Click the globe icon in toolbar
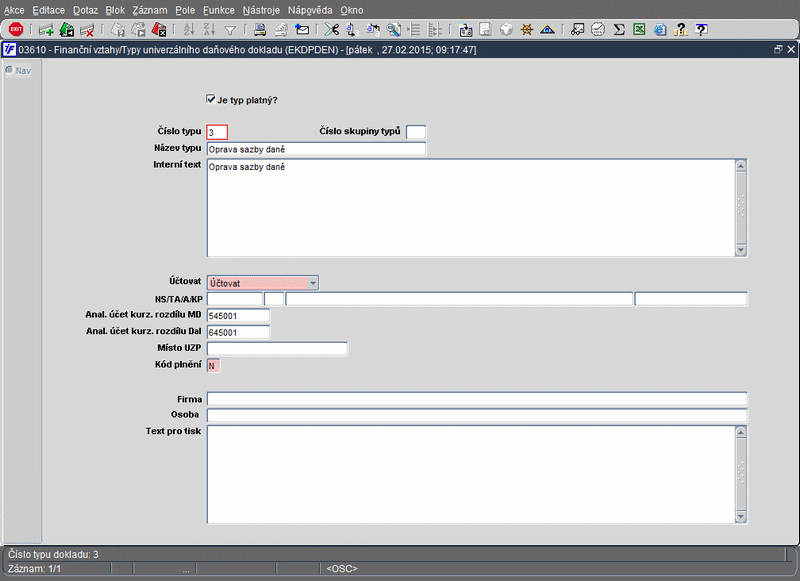800x581 pixels. [506, 30]
